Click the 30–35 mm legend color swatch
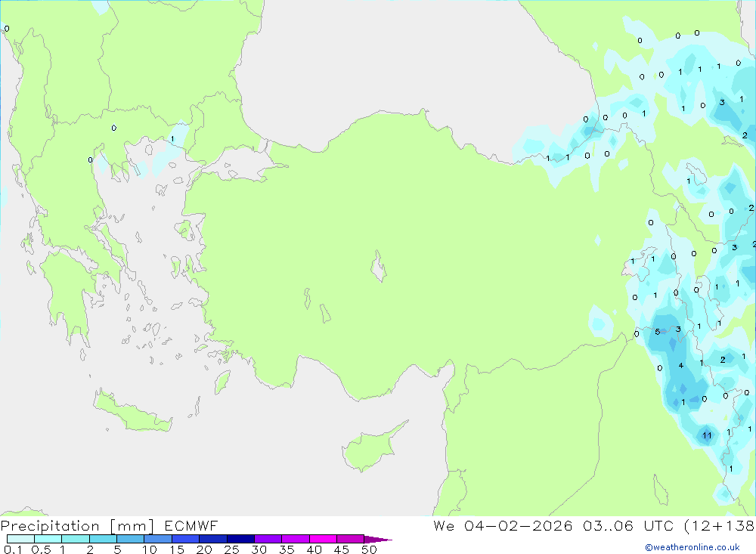 [x=268, y=539]
